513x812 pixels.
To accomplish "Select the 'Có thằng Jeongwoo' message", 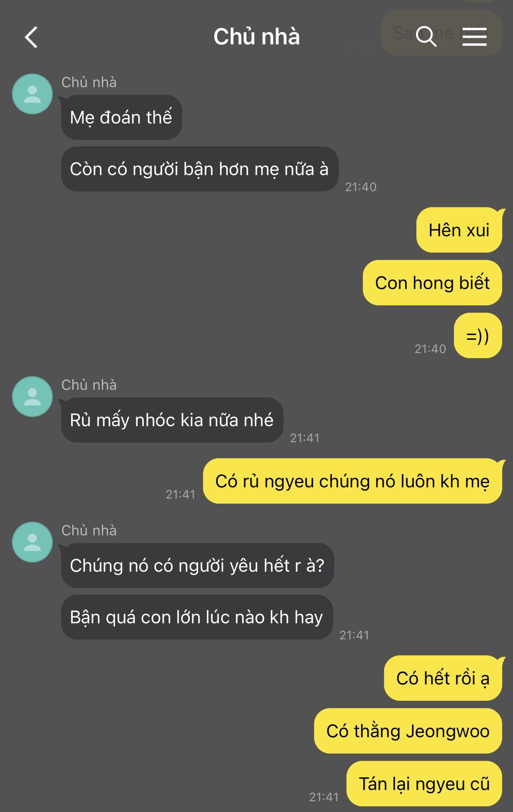I will pos(408,731).
